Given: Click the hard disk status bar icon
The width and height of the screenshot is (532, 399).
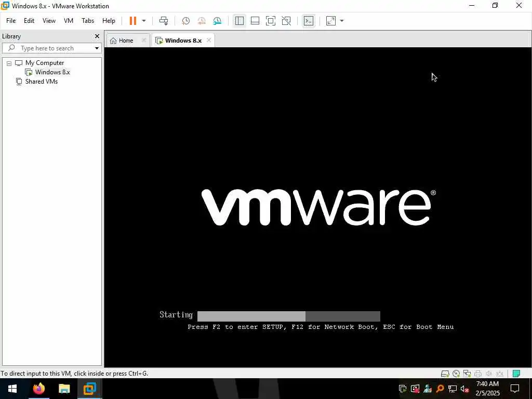Looking at the screenshot, I should [445, 374].
